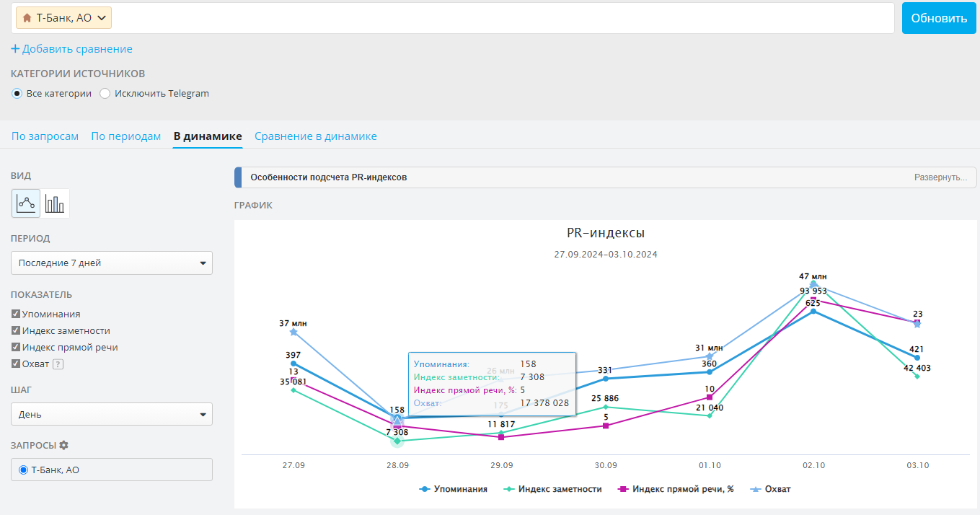
Task: Click Индекс заметности point 42 403
Action: 917,377
